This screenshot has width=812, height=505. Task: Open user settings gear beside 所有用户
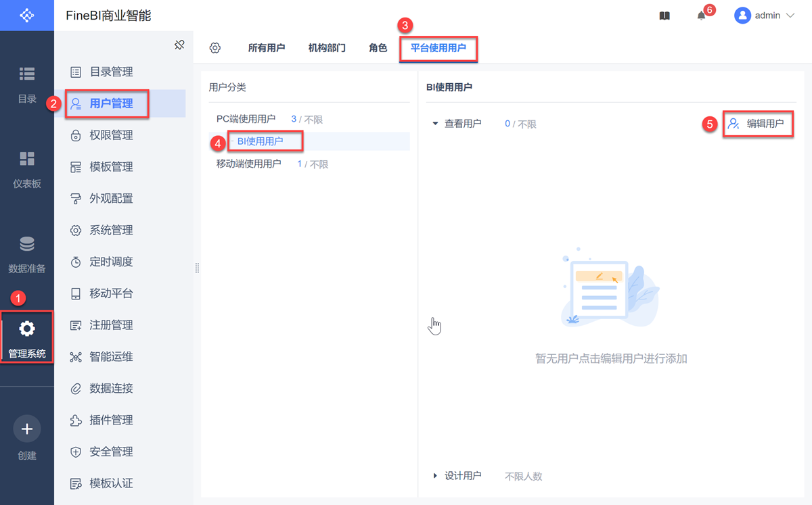[x=215, y=48]
